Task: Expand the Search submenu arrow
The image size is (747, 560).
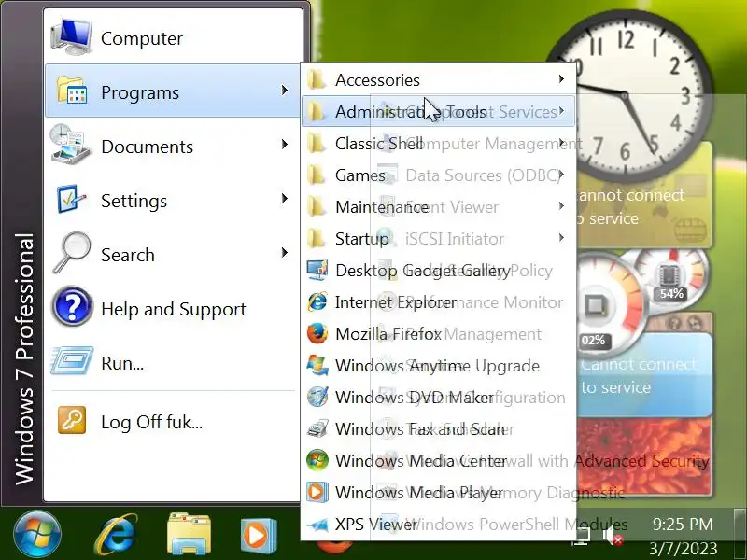Action: pos(285,252)
